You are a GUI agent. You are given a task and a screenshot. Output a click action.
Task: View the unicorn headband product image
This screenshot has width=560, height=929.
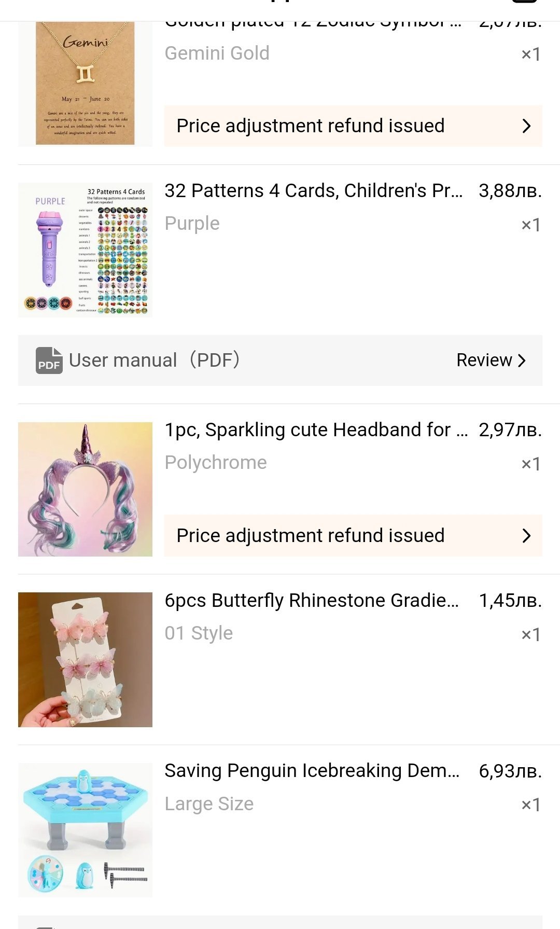[x=85, y=489]
